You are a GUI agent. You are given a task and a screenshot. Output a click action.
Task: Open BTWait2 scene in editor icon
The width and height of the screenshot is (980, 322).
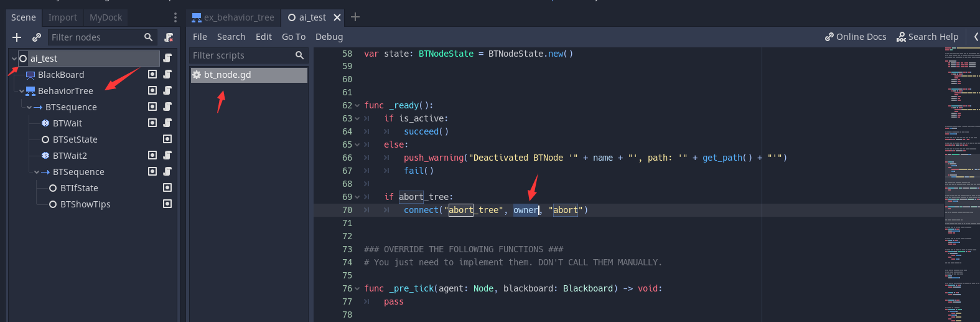coord(152,155)
